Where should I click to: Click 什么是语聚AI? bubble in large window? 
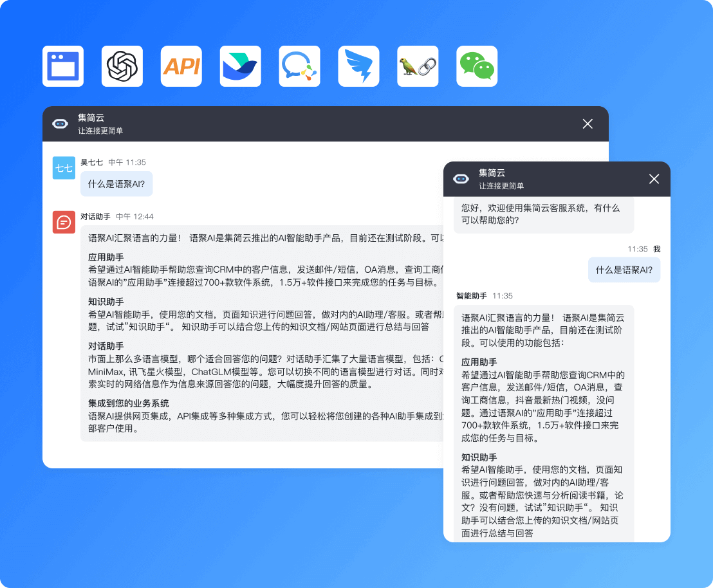(x=116, y=184)
